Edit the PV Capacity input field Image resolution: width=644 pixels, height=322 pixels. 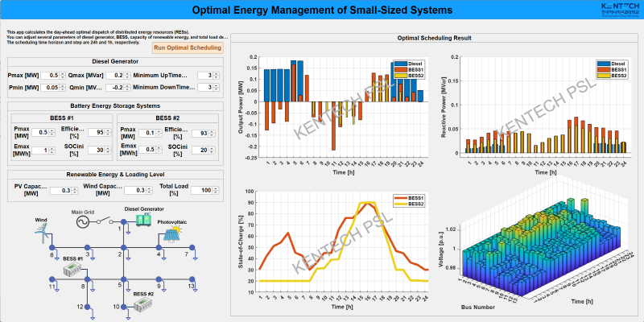[58, 189]
